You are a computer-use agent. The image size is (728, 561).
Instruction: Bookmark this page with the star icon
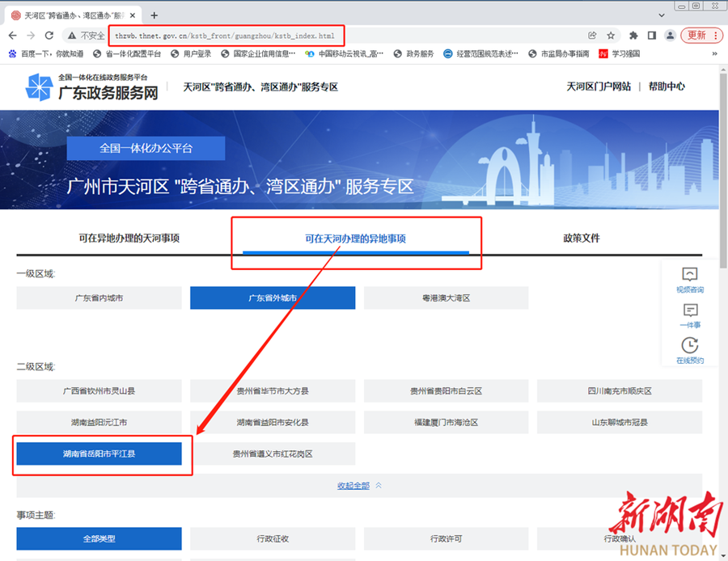click(x=612, y=36)
